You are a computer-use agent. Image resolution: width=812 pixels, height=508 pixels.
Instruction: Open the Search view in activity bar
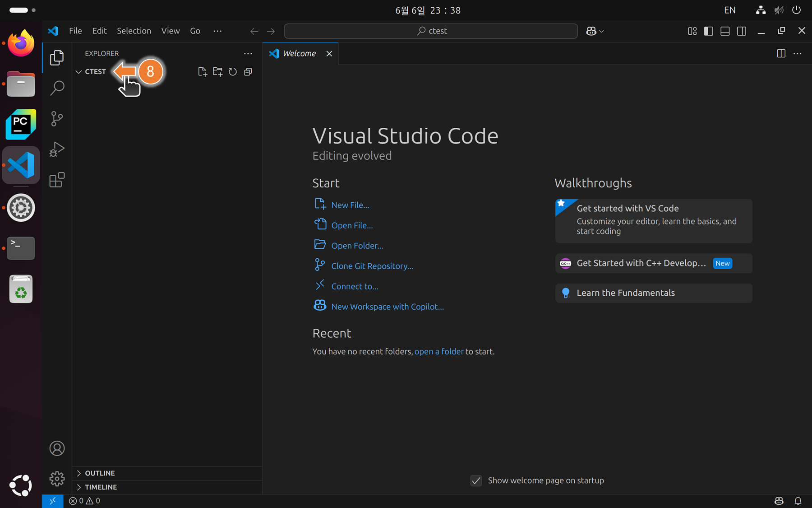(x=57, y=88)
